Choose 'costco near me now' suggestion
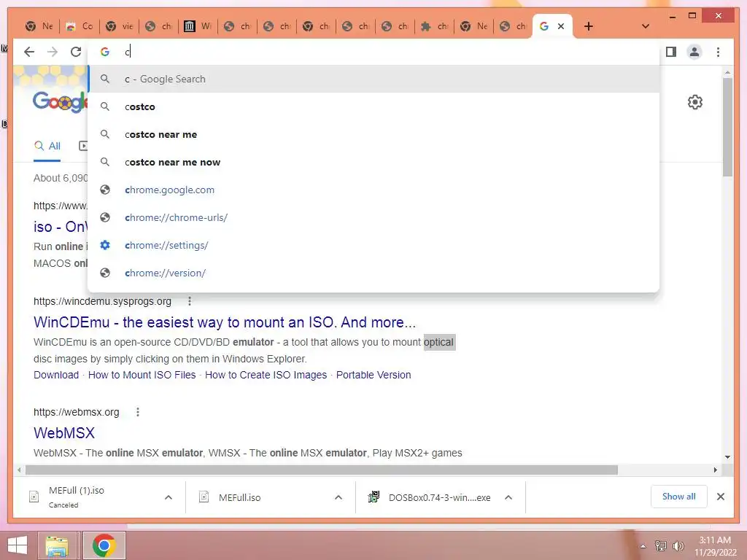The width and height of the screenshot is (747, 560). pyautogui.click(x=374, y=162)
